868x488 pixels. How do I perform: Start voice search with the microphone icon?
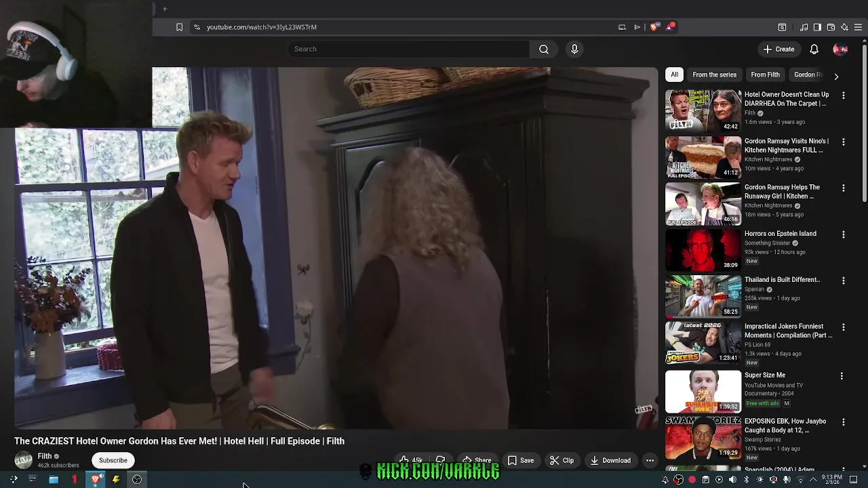(x=574, y=49)
